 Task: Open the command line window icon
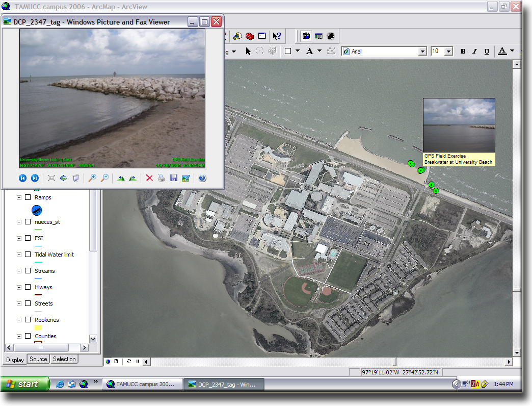pyautogui.click(x=262, y=36)
